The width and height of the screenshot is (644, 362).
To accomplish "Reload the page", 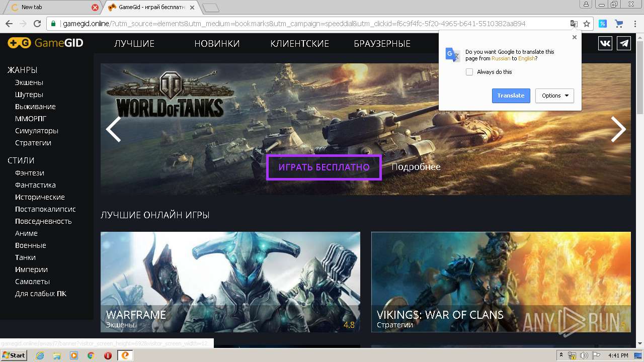I will click(37, 24).
